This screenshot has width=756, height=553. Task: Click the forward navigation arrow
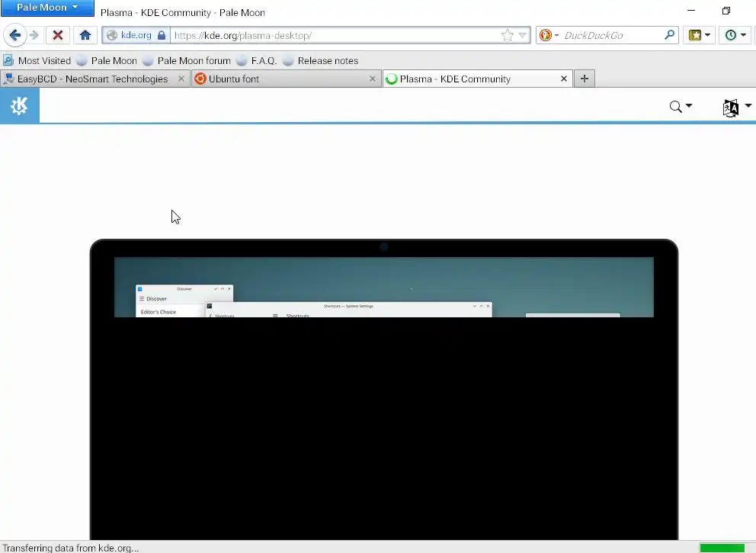[34, 35]
